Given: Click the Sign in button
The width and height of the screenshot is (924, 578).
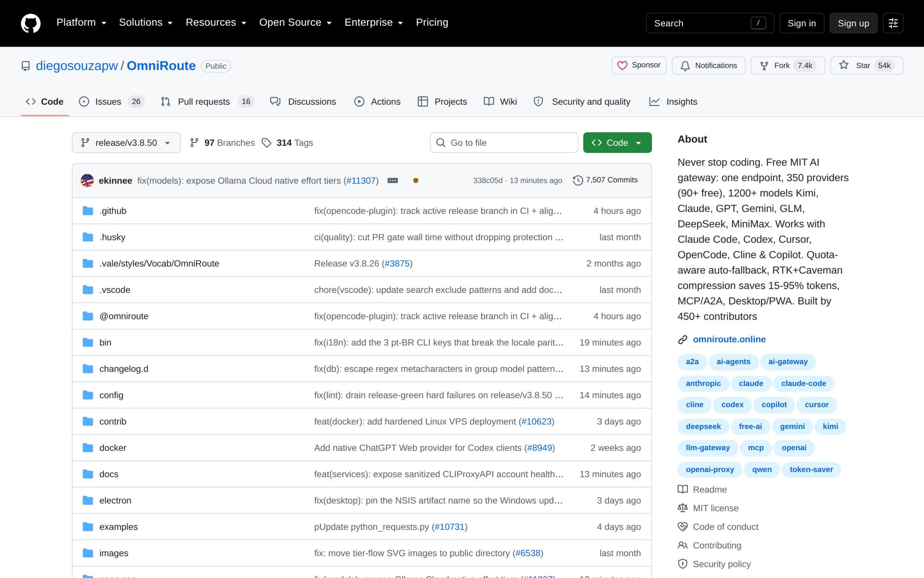Looking at the screenshot, I should 801,23.
